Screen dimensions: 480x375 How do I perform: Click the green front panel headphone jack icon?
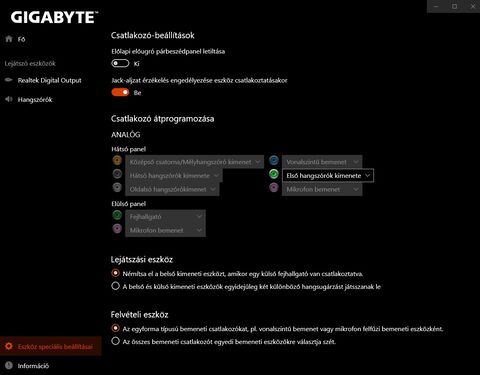pos(117,215)
